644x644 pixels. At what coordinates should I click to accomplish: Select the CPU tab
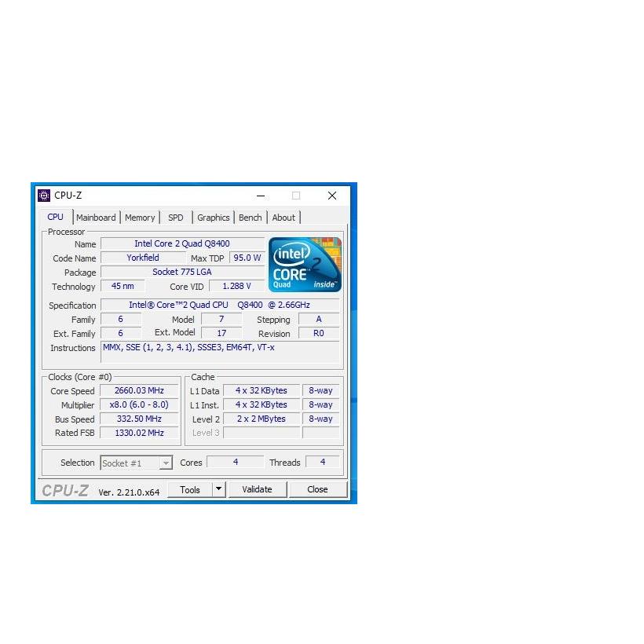[56, 217]
